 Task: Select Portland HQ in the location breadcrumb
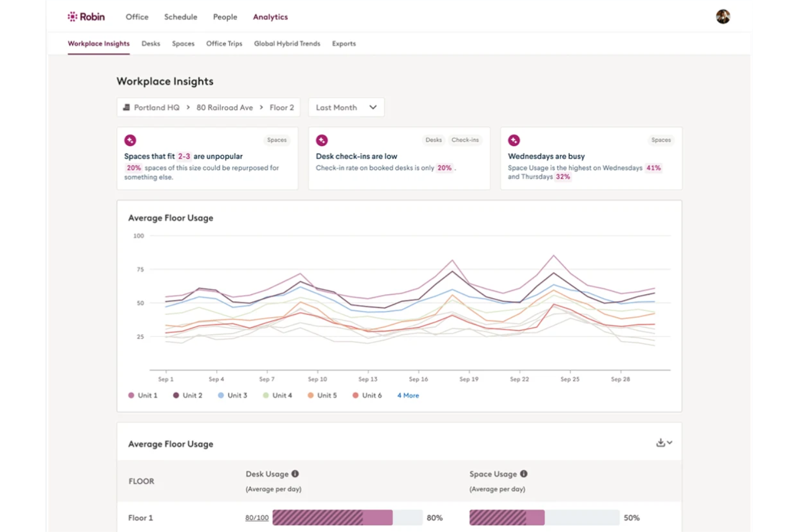tap(157, 107)
